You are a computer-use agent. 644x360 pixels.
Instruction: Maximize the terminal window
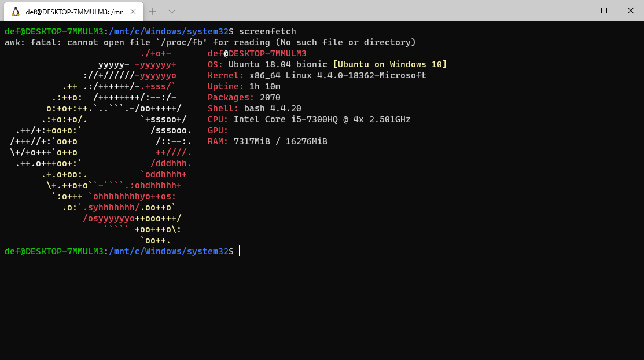coord(603,10)
